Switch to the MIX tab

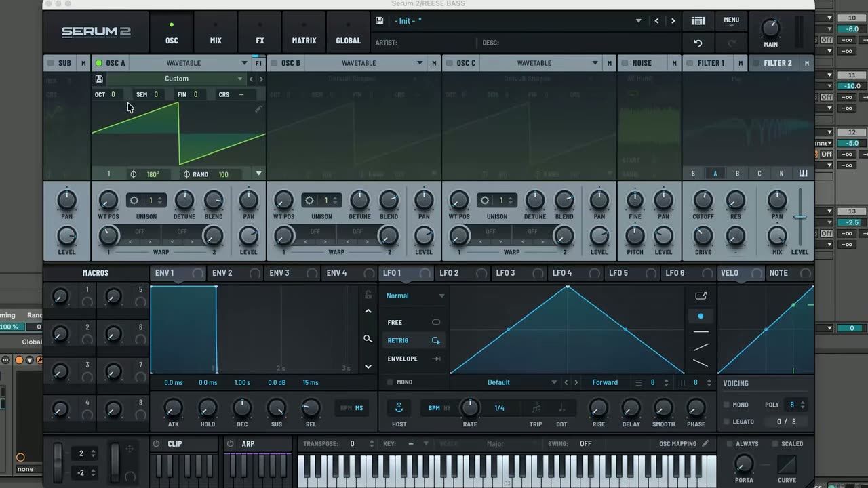216,32
